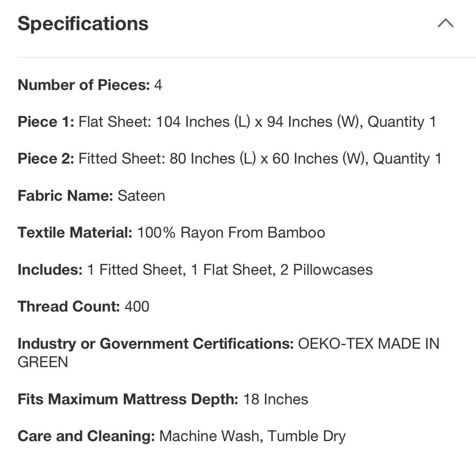476x463 pixels.
Task: Select the Fits Maximum Mattress Depth label
Action: pos(128,399)
